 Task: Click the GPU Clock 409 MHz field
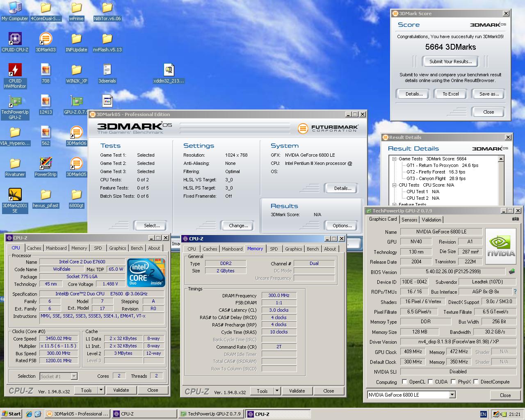coord(413,352)
